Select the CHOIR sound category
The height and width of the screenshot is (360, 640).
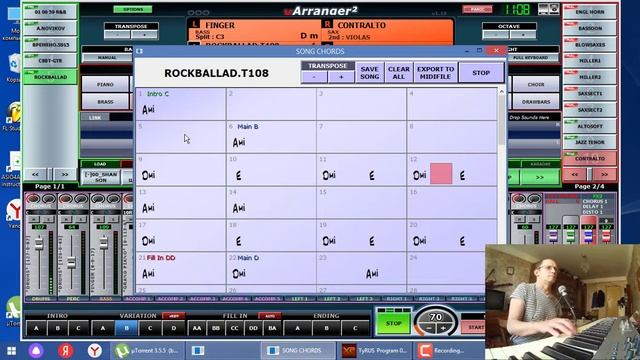pyautogui.click(x=536, y=84)
